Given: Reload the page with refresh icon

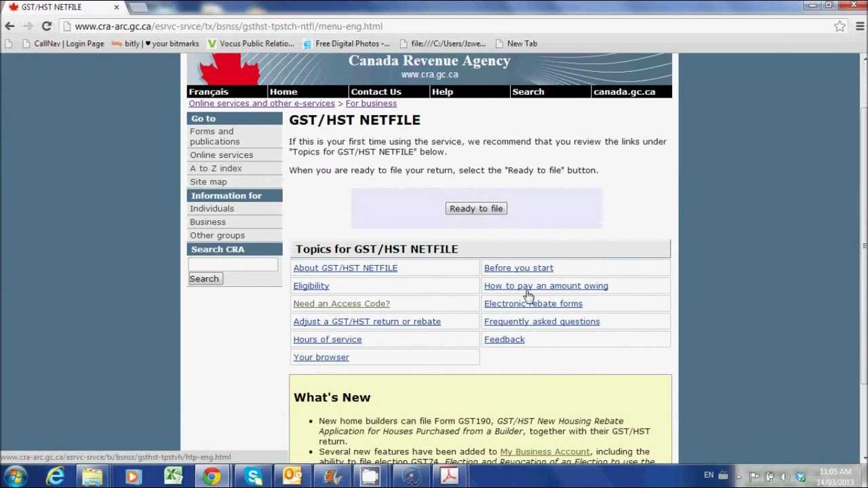Looking at the screenshot, I should click(46, 26).
